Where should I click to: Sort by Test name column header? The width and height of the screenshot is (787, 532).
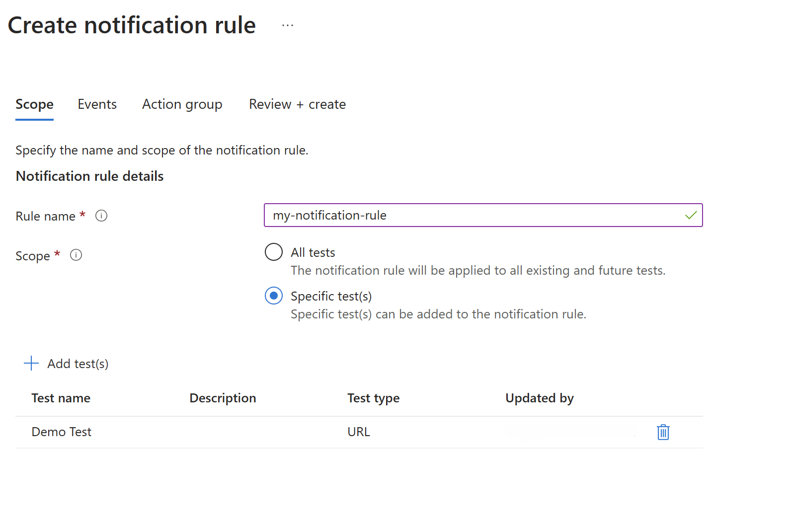(x=61, y=398)
